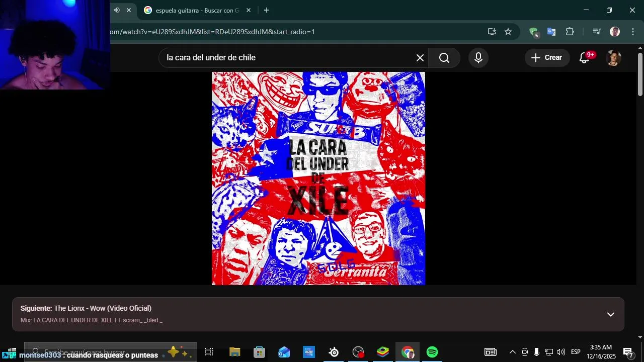Viewport: 644px width, 362px height.
Task: Open Chrome extensions puzzle menu
Action: tap(570, 32)
